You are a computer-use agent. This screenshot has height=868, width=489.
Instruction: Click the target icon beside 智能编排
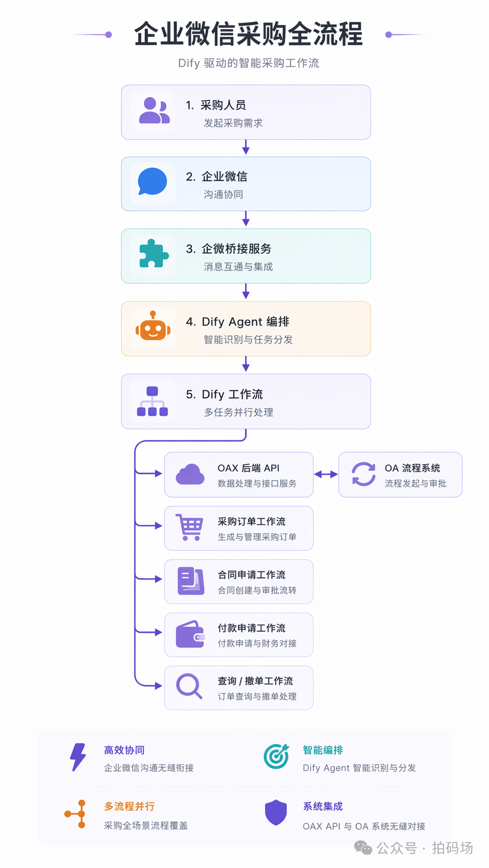276,756
